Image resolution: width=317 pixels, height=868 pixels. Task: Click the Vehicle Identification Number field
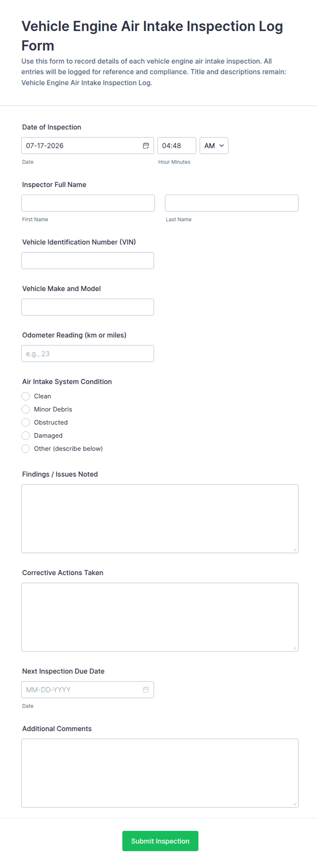pos(88,260)
